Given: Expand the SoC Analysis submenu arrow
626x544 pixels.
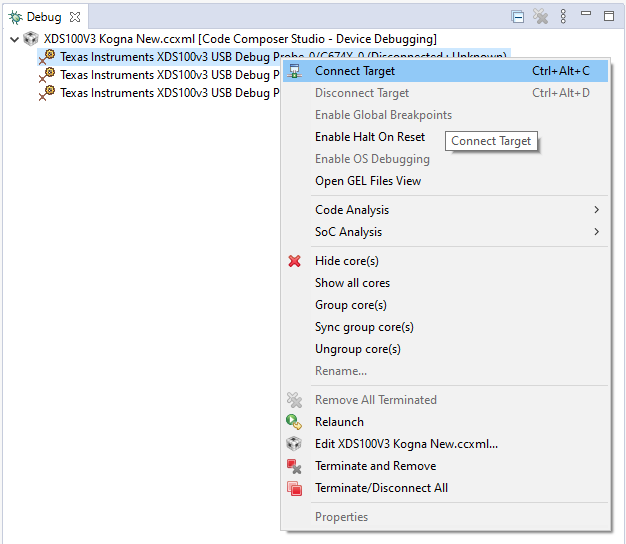Looking at the screenshot, I should point(597,232).
